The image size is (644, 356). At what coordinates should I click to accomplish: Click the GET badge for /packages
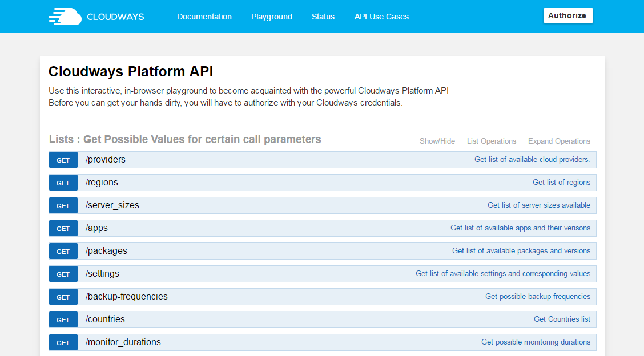click(x=63, y=251)
